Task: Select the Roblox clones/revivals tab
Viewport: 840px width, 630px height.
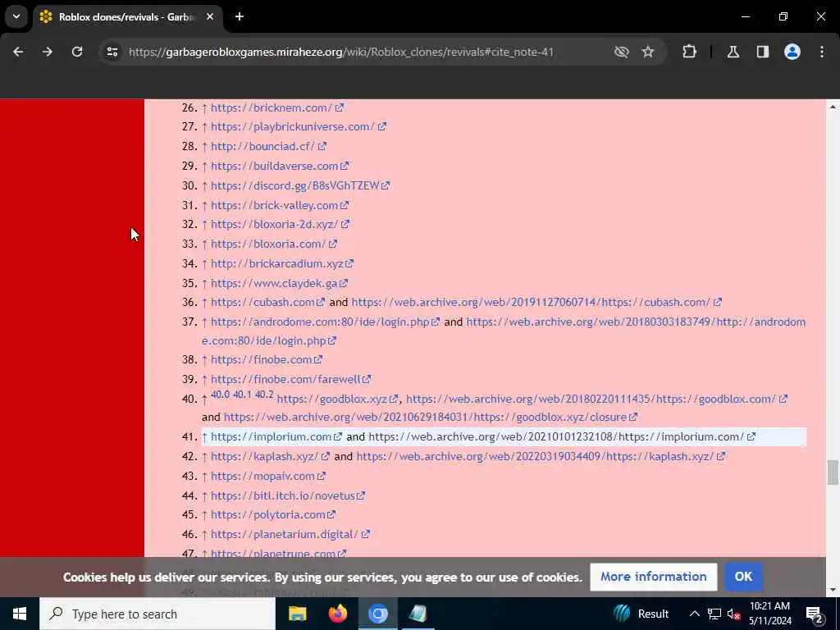Action: (x=127, y=17)
